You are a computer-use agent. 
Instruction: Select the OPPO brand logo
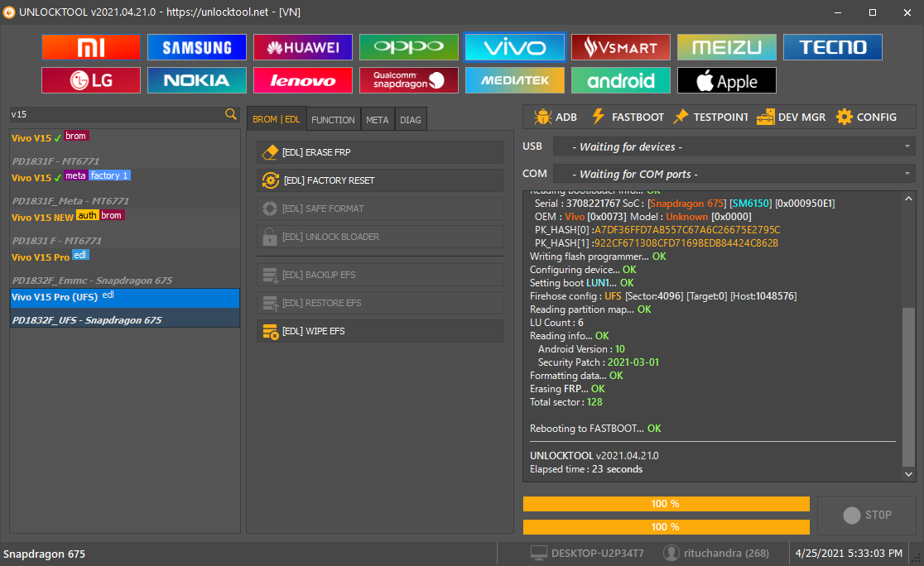pyautogui.click(x=409, y=47)
